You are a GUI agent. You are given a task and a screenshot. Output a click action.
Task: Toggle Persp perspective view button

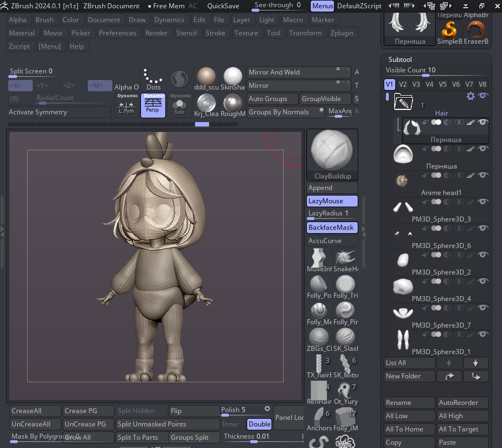[154, 105]
